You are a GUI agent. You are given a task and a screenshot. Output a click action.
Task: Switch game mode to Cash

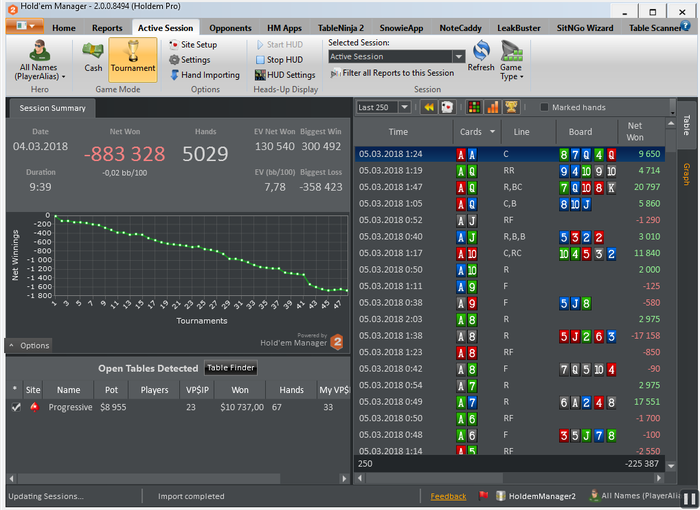pyautogui.click(x=93, y=56)
